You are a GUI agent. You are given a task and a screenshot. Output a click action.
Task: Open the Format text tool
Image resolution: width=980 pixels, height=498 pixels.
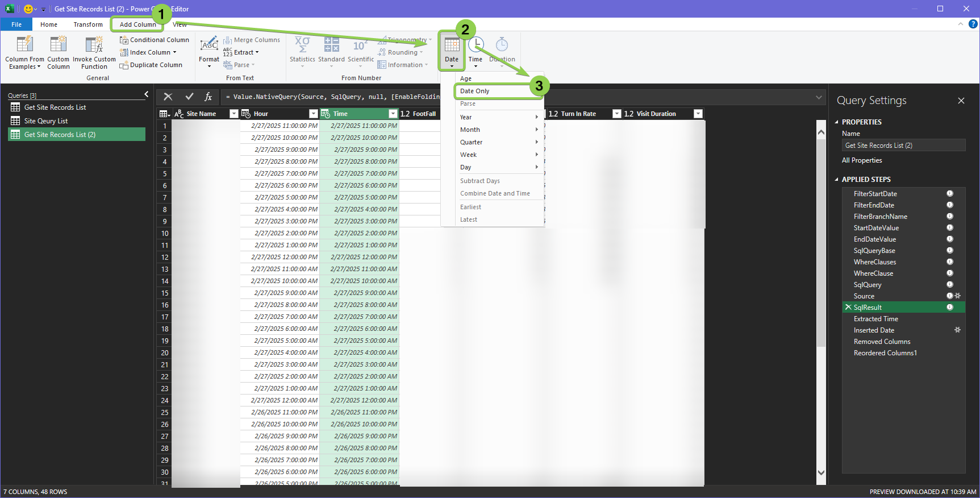[x=209, y=52]
